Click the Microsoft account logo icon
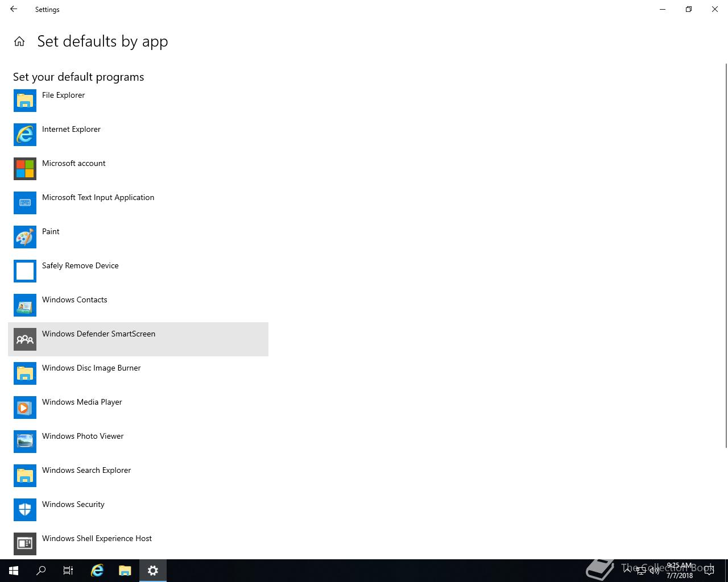The height and width of the screenshot is (582, 728). click(x=25, y=169)
